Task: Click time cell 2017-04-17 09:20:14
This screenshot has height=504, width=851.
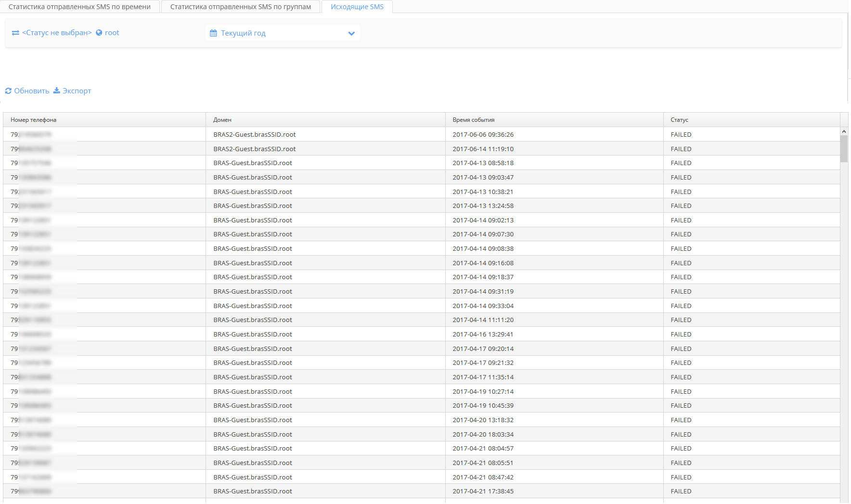Action: (x=554, y=349)
